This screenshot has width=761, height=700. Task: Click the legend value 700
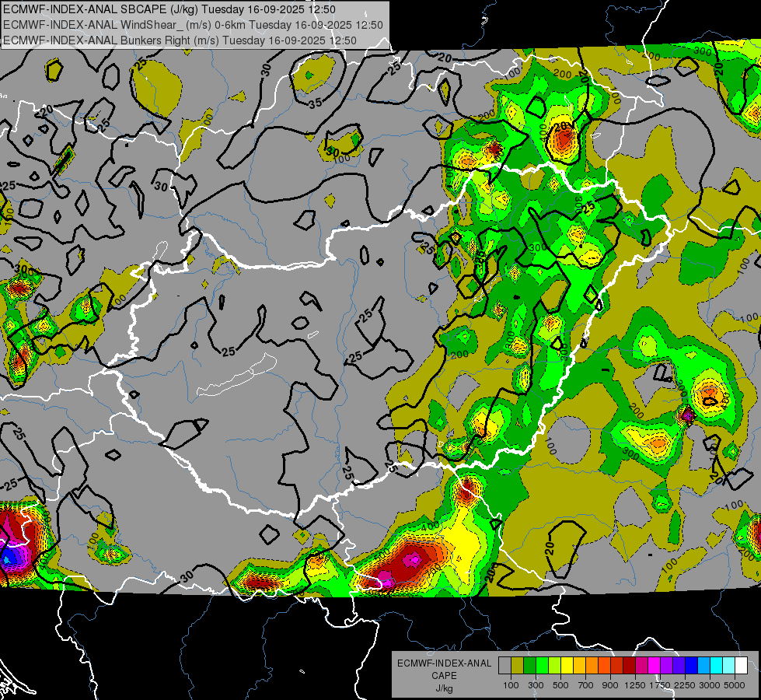pyautogui.click(x=586, y=685)
